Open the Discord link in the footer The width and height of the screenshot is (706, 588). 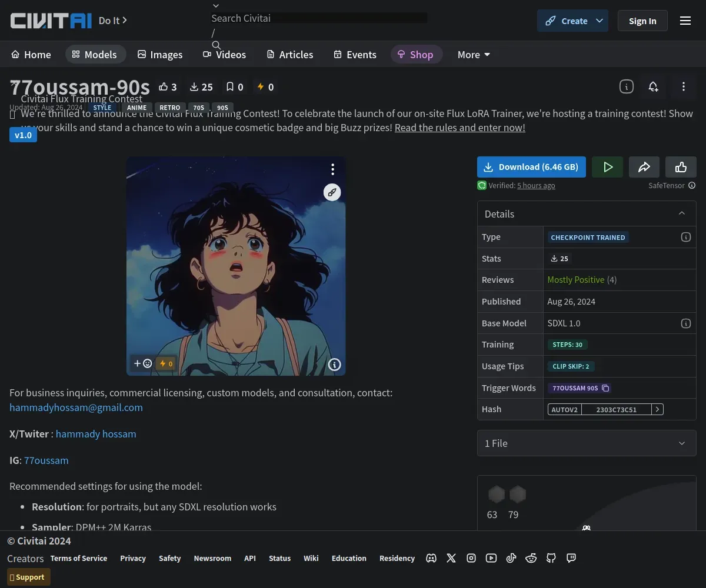(x=431, y=558)
